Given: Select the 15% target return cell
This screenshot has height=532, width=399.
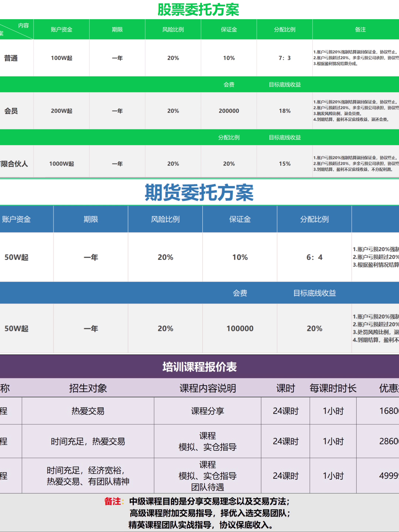Looking at the screenshot, I should [x=284, y=164].
